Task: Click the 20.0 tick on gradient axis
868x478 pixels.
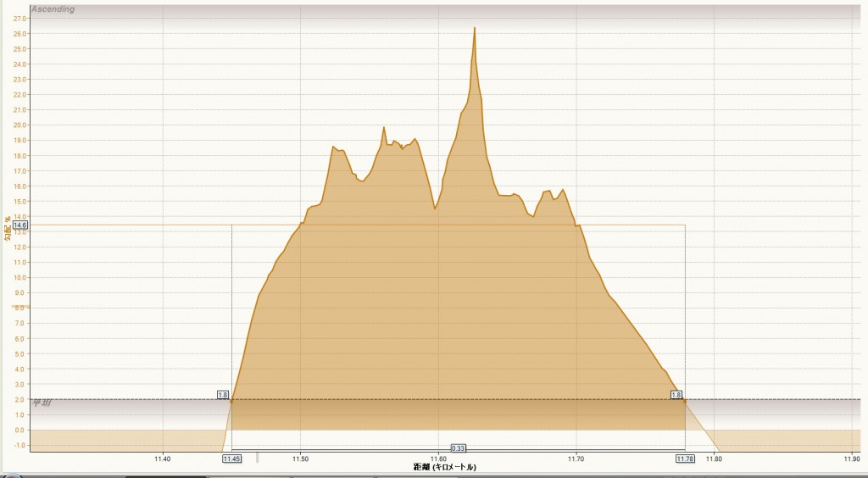Action: [20, 125]
